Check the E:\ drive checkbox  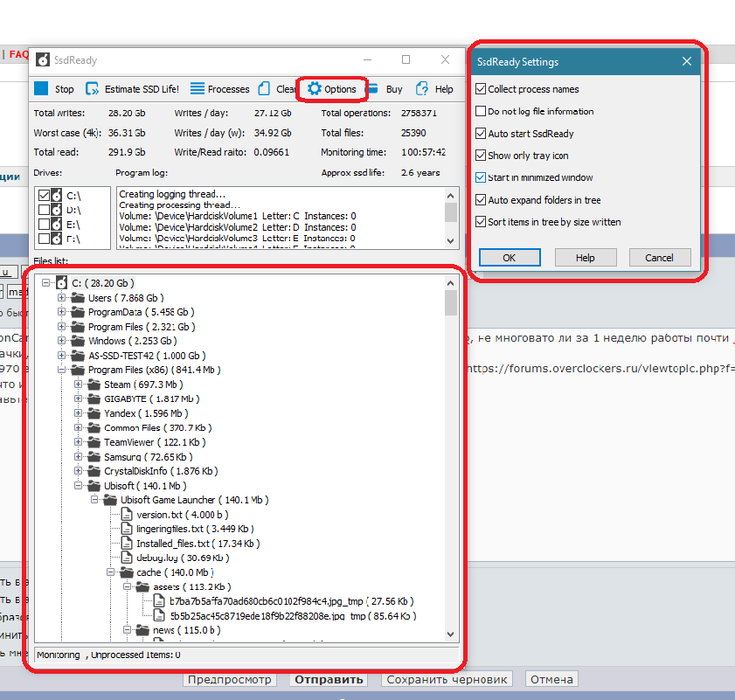pyautogui.click(x=44, y=225)
